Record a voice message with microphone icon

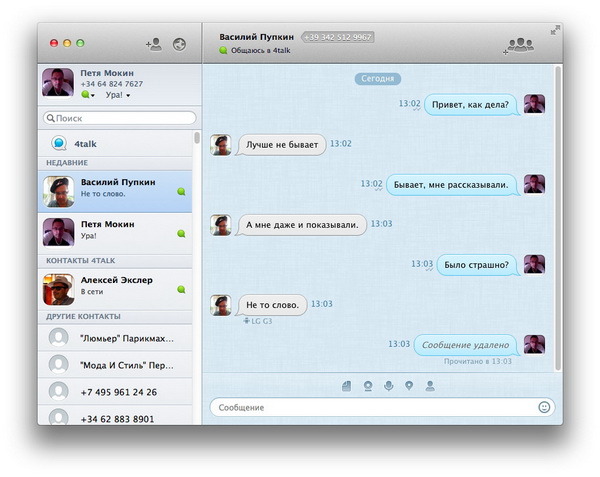click(x=388, y=385)
